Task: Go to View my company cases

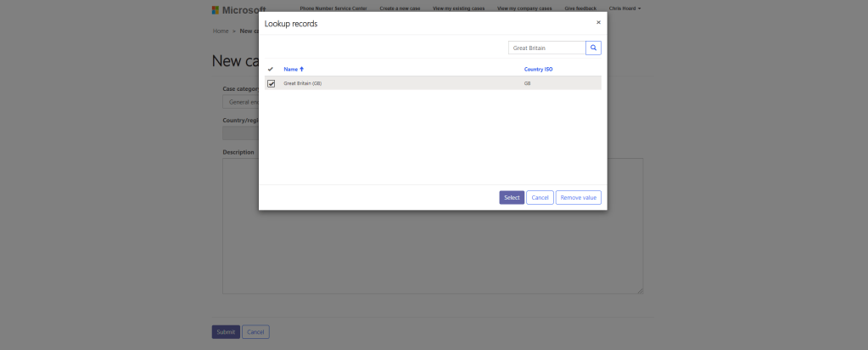Action: (x=524, y=8)
